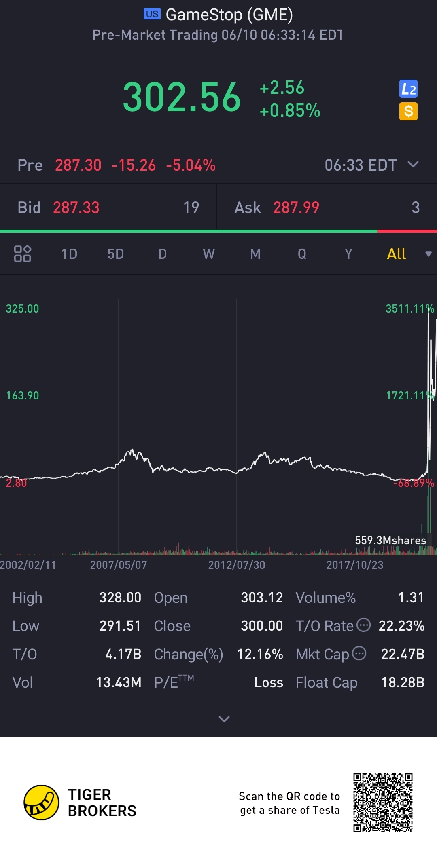The height and width of the screenshot is (868, 437).
Task: Tap the Change(%) value 12.16%
Action: [x=260, y=654]
